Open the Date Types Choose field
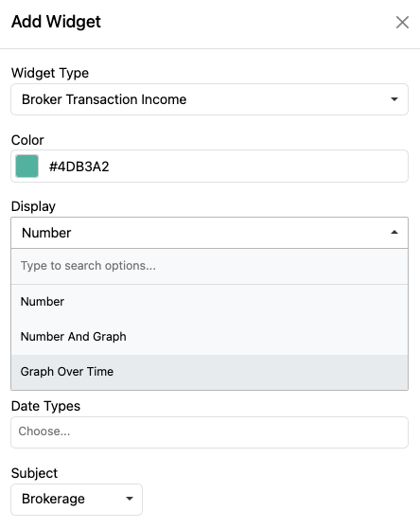Screen dimensions: 420x528 tap(209, 432)
